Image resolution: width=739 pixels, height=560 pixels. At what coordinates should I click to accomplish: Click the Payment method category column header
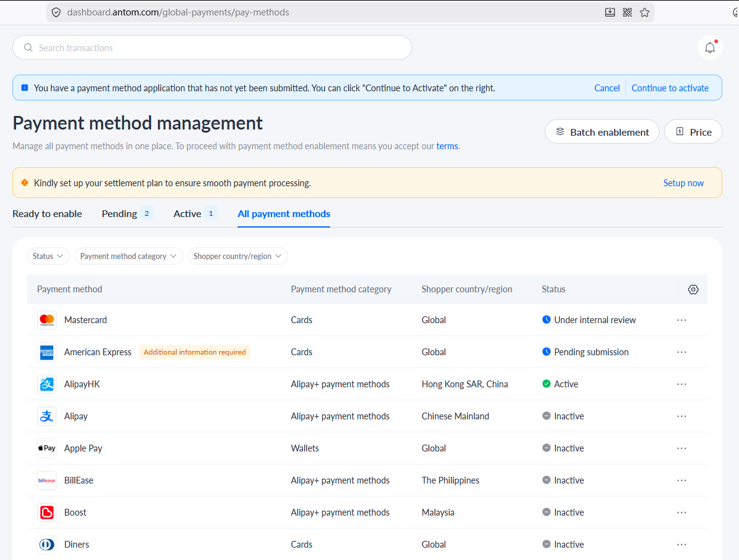(341, 289)
